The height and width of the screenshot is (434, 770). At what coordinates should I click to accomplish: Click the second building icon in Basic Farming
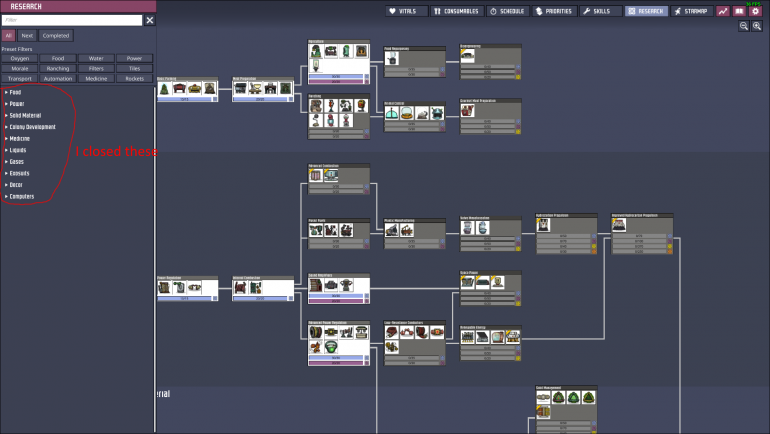tap(180, 89)
